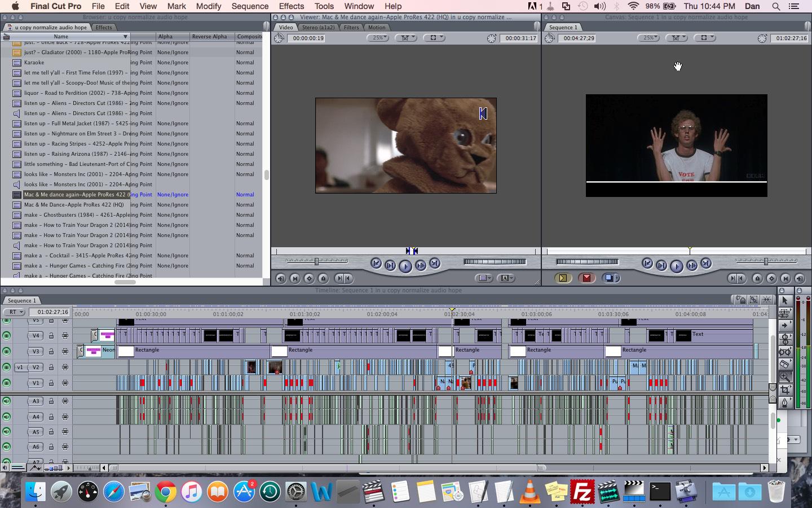Add a marker in the Canvas
Viewport: 812px width, 508px height.
(x=757, y=278)
